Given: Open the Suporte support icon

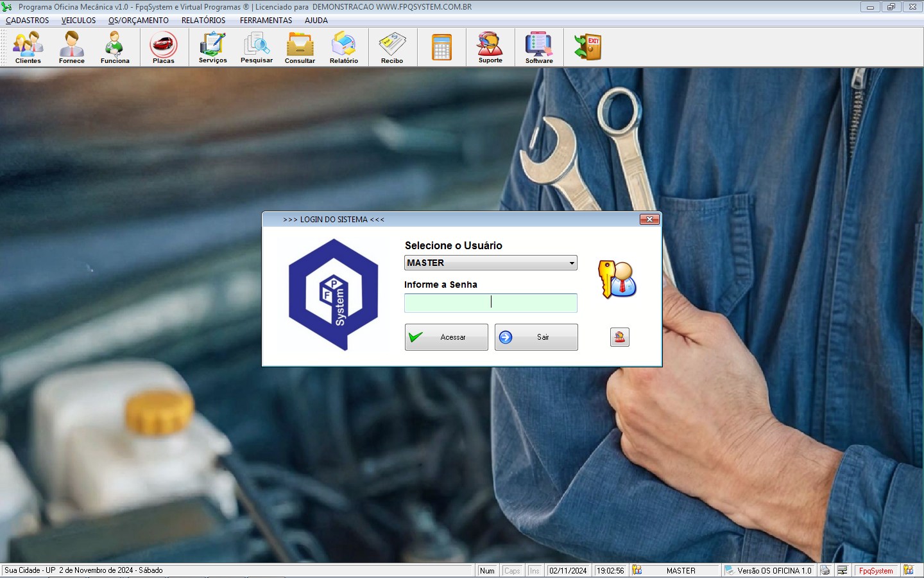Looking at the screenshot, I should coord(490,48).
